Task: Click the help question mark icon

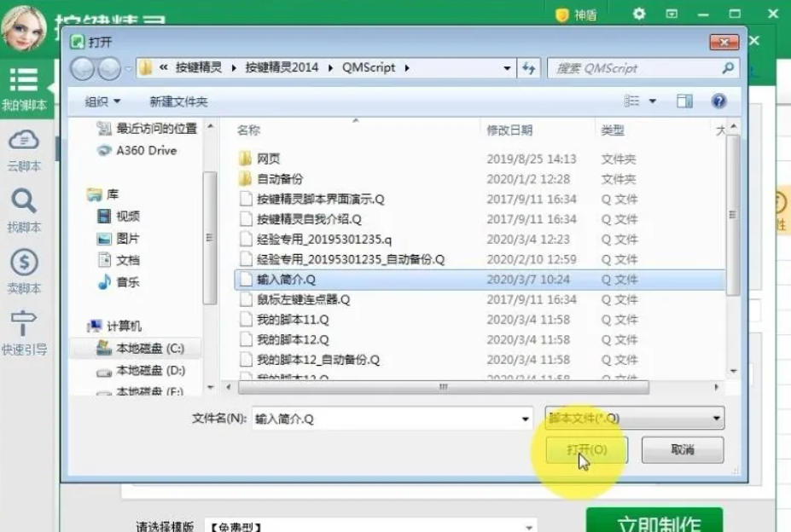Action: coord(719,101)
